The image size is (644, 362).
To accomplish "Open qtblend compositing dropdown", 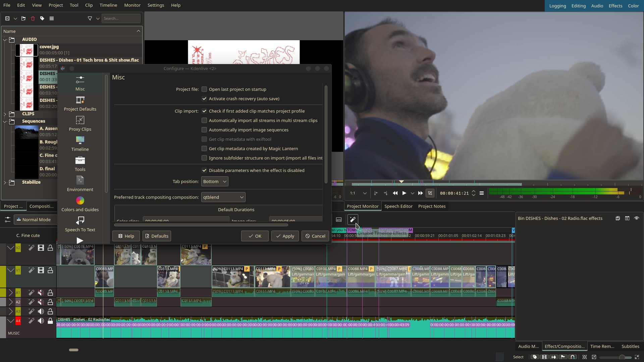I will click(x=223, y=197).
